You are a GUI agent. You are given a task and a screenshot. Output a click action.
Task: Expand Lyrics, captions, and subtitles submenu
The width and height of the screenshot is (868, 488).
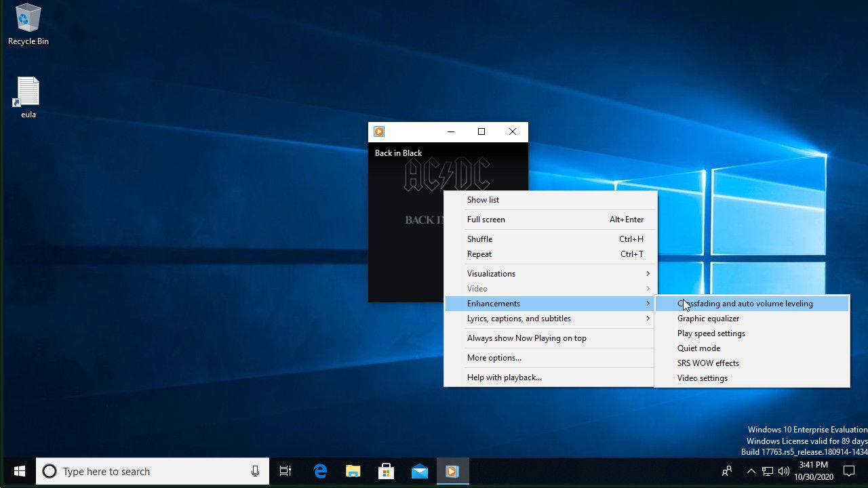tap(551, 319)
